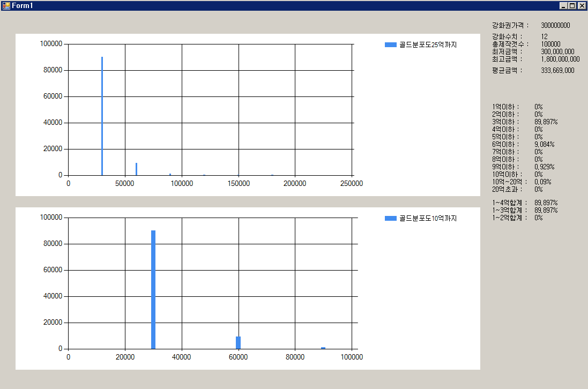Click the blue swatch beside 골드분포도10억까지
Image resolution: width=588 pixels, height=389 pixels.
click(x=390, y=218)
